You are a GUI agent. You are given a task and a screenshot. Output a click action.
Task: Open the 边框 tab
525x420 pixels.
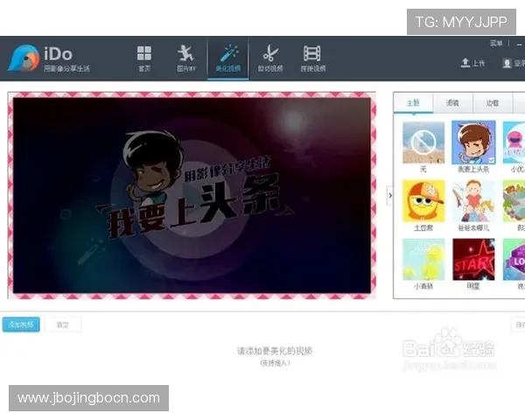[492, 102]
